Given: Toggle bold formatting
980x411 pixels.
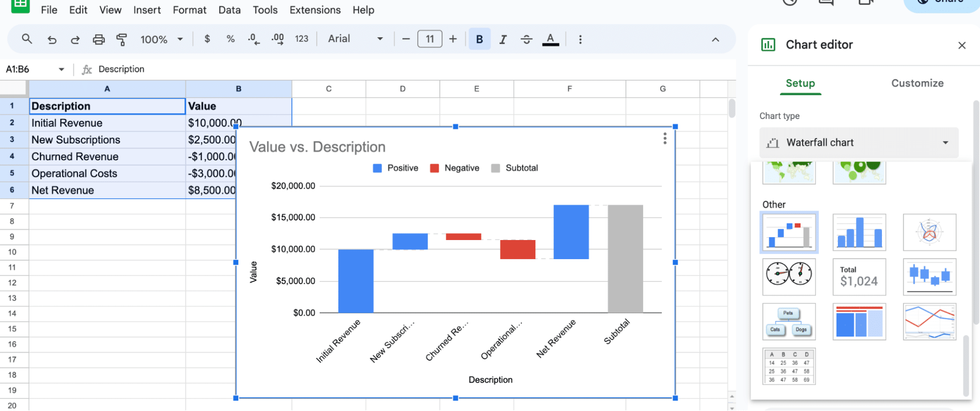Looking at the screenshot, I should coord(479,39).
